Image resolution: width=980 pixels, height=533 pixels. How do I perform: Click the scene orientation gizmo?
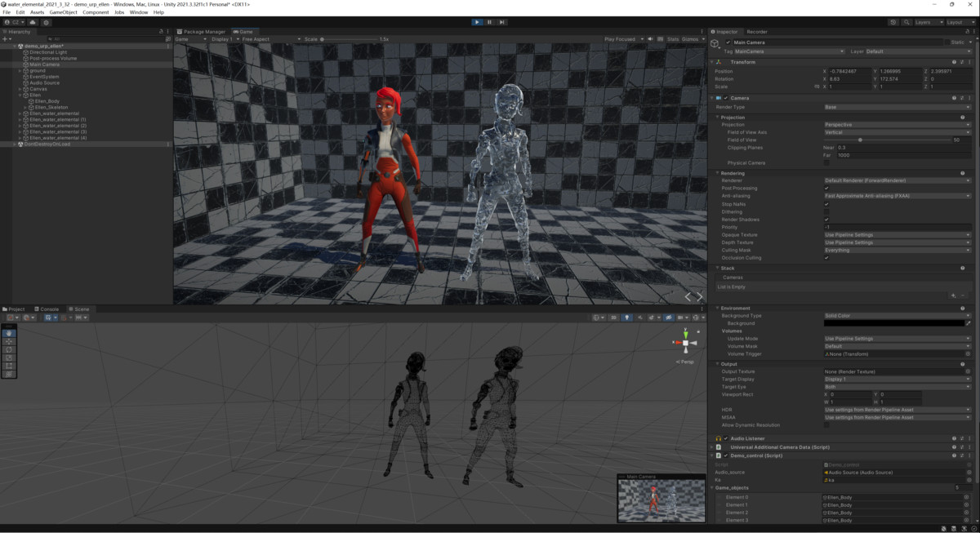pyautogui.click(x=684, y=343)
